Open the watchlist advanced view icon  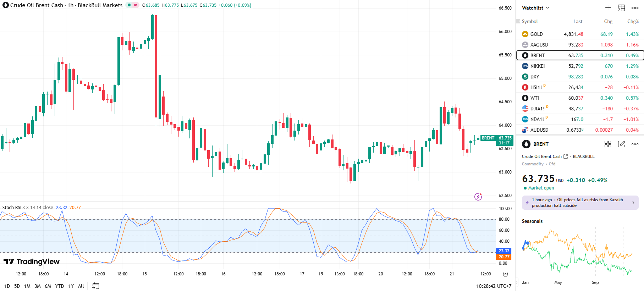coord(621,8)
